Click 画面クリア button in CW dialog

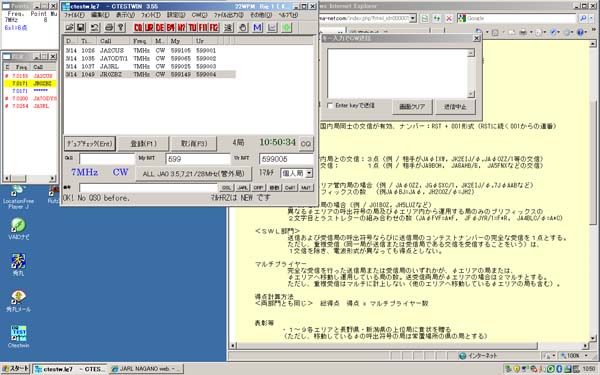412,107
